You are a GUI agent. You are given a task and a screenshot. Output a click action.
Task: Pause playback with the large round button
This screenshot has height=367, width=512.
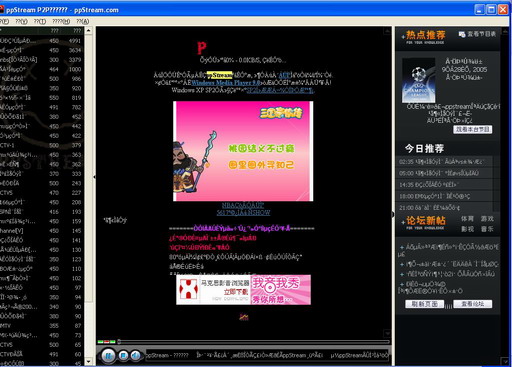tap(108, 356)
